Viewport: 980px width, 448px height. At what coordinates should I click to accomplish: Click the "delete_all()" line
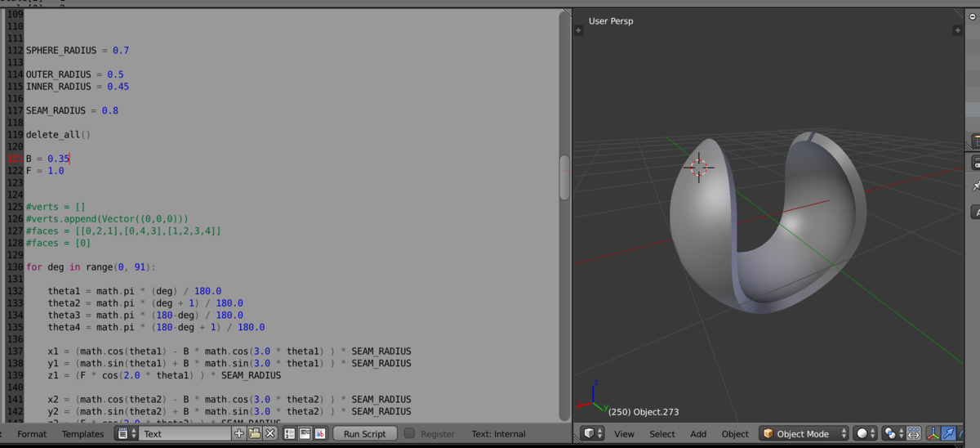pyautogui.click(x=58, y=135)
